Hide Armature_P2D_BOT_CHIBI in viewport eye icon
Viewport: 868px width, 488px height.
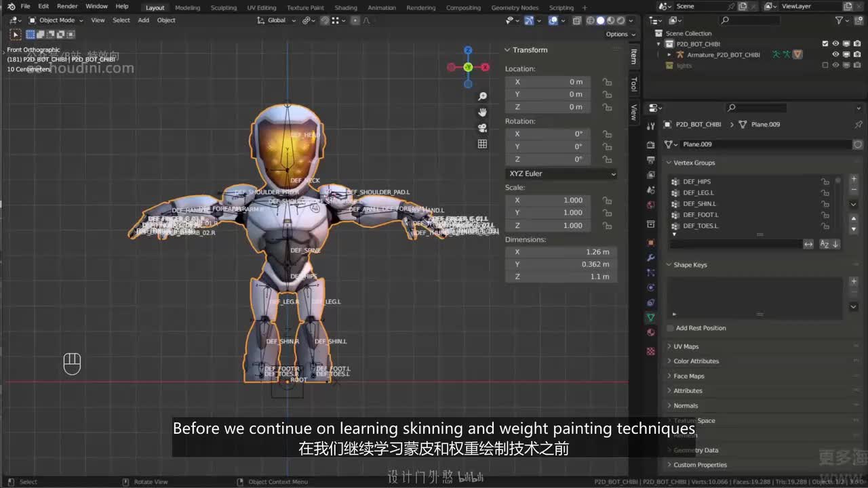pyautogui.click(x=836, y=54)
